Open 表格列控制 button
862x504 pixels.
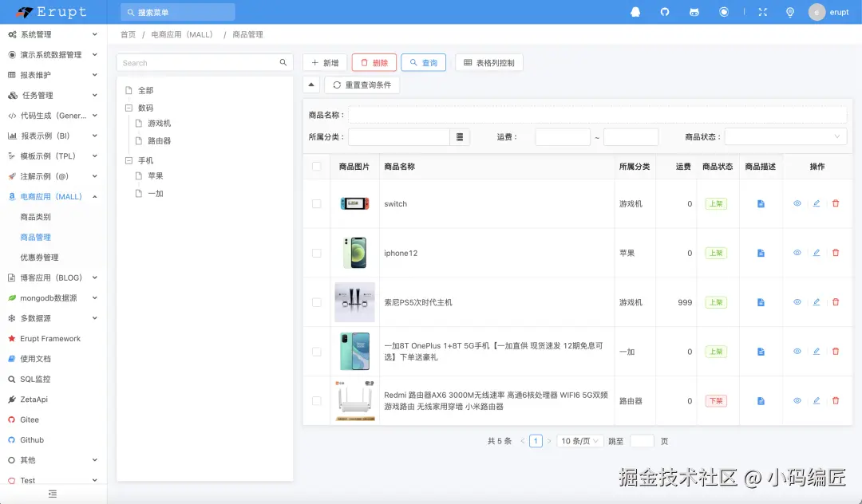point(489,62)
